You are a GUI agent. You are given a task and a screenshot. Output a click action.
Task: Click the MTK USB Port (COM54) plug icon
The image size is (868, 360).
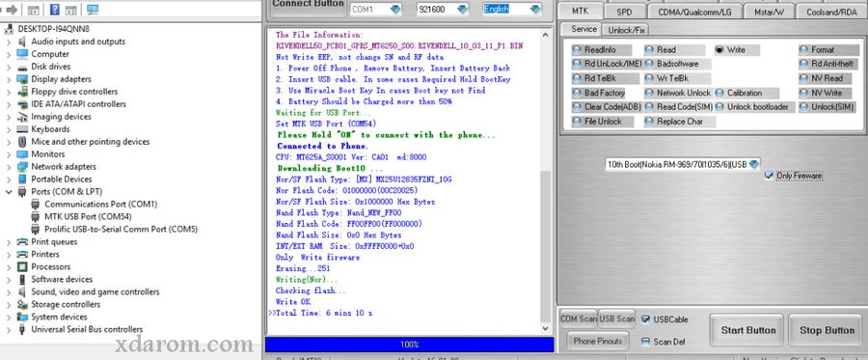(36, 216)
